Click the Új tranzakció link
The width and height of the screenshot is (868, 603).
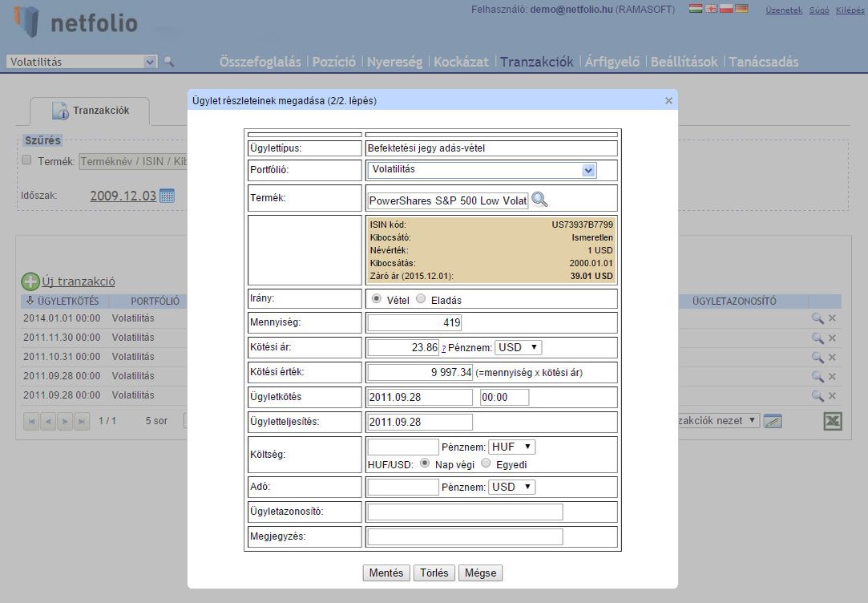[79, 281]
